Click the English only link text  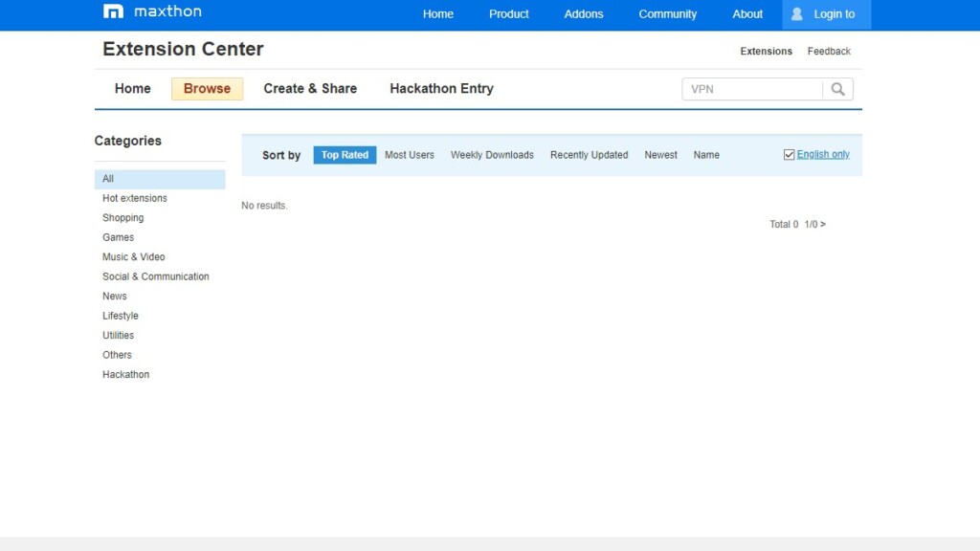(823, 154)
